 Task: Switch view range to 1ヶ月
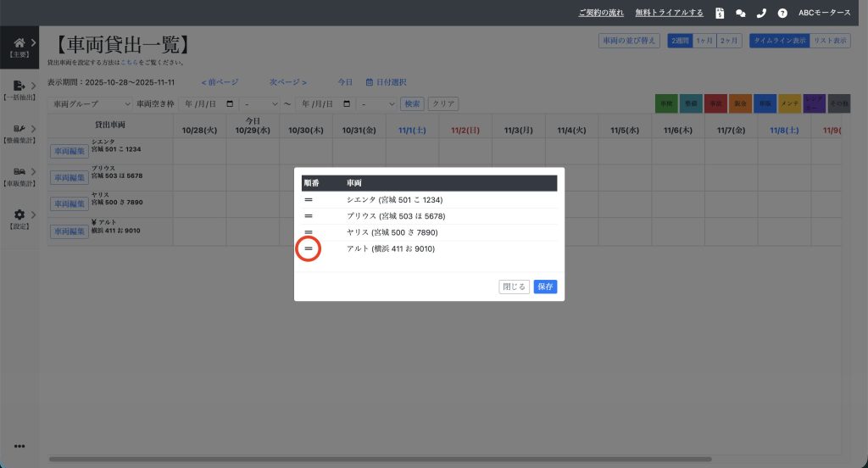tap(704, 40)
